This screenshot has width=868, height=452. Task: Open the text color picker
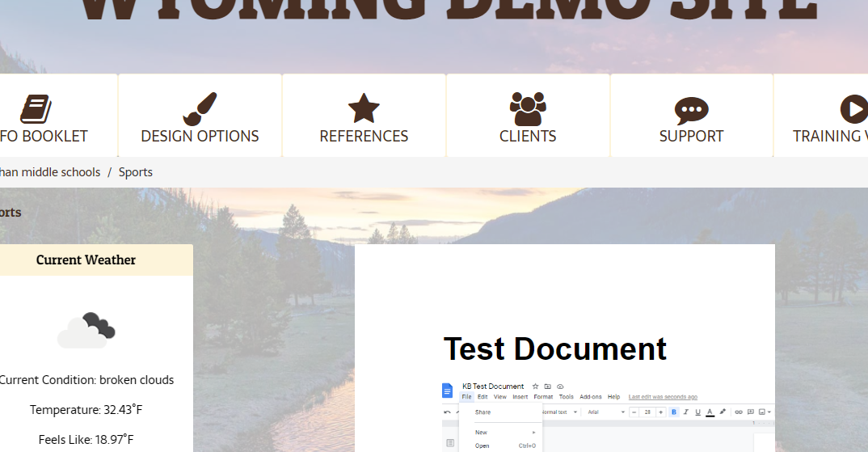tap(710, 412)
